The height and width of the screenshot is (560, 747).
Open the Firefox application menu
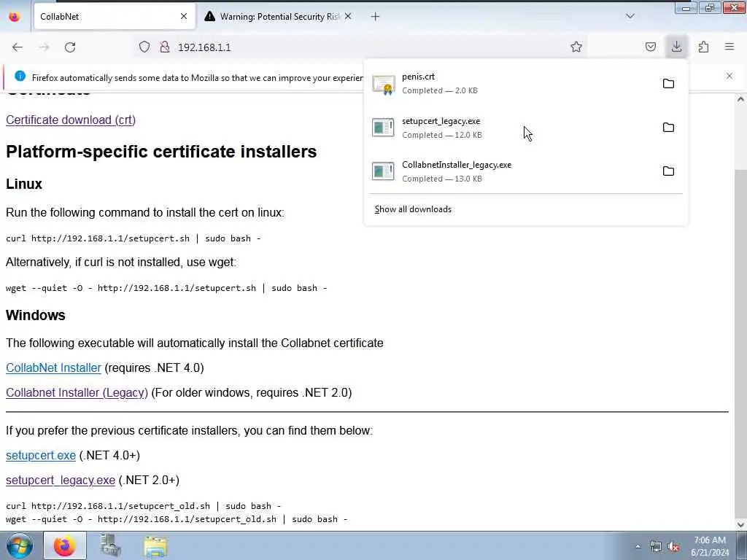point(729,47)
